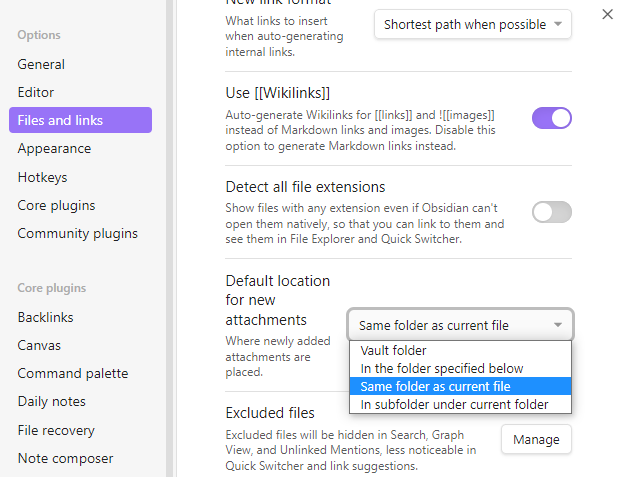The image size is (620, 477).
Task: Click the New link format dropdown arrow
Action: (558, 24)
